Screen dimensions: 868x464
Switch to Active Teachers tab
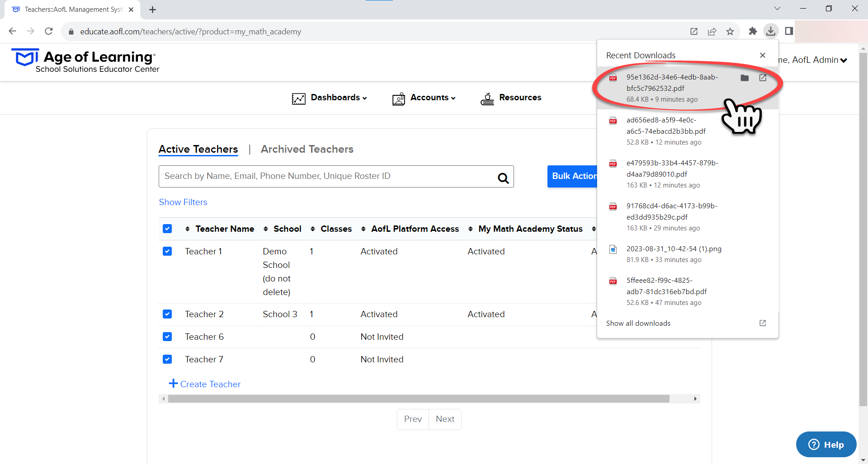pyautogui.click(x=198, y=149)
